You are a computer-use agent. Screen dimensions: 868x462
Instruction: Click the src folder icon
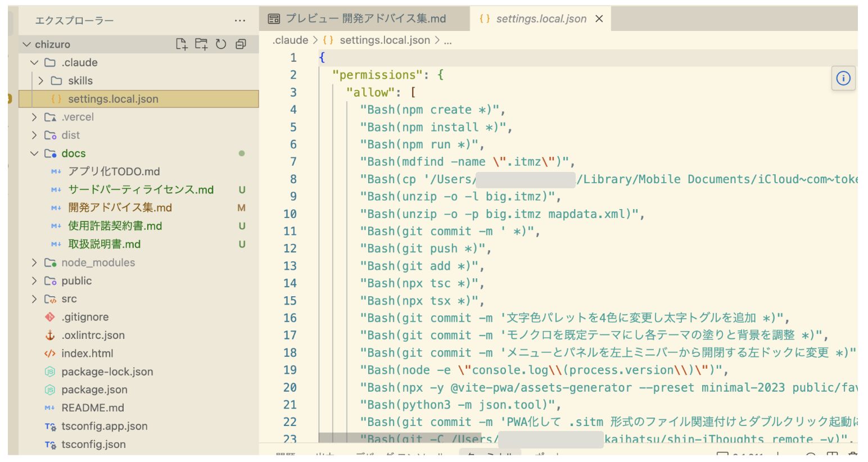50,299
